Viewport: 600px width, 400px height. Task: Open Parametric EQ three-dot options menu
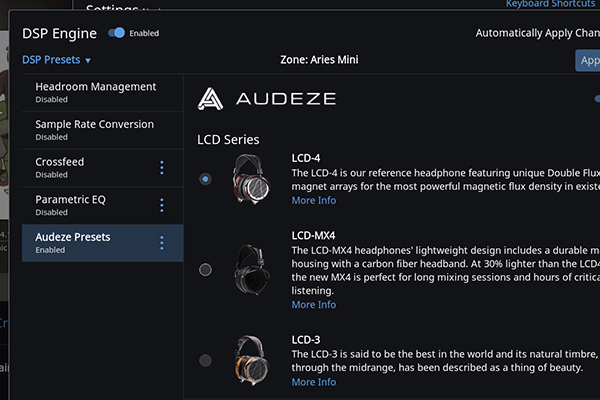pyautogui.click(x=162, y=205)
